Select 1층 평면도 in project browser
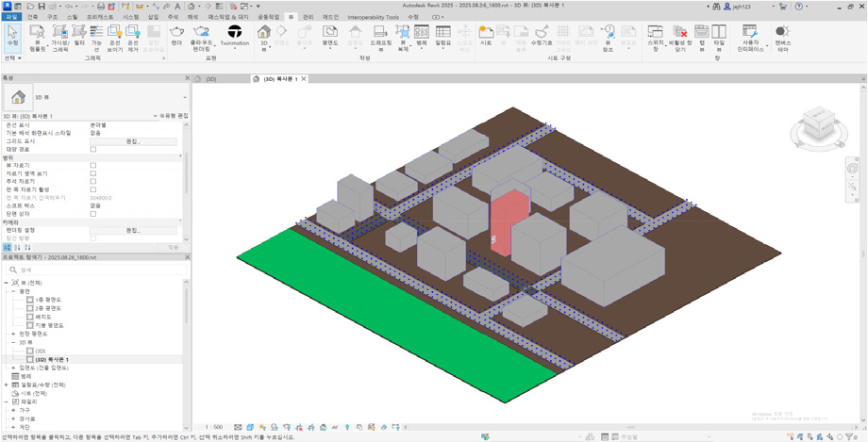Viewport: 868px width, 442px height. coord(47,300)
